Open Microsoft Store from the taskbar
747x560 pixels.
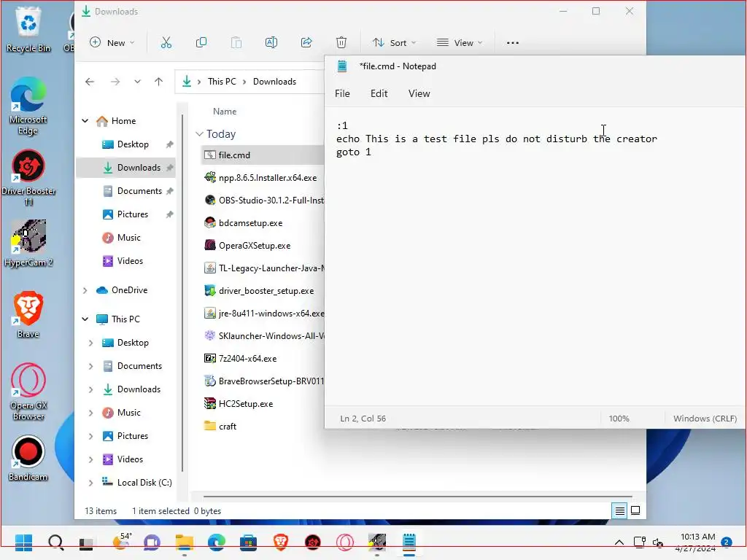(x=248, y=542)
